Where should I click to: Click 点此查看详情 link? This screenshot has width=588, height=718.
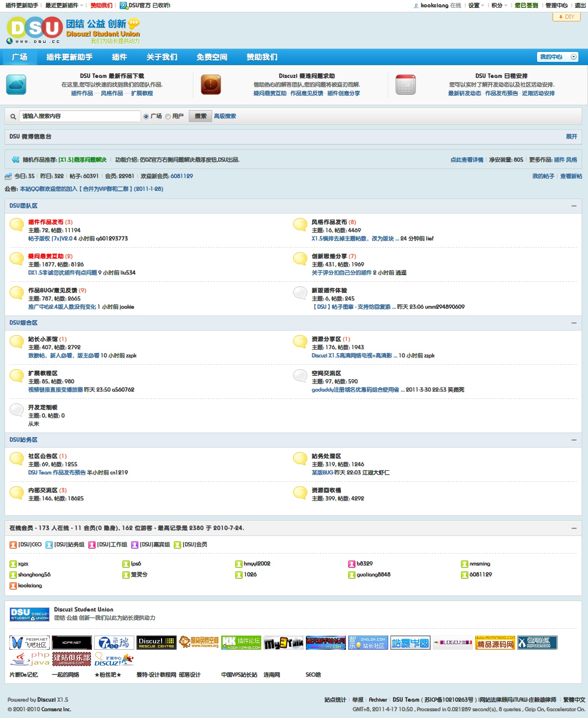pos(467,160)
